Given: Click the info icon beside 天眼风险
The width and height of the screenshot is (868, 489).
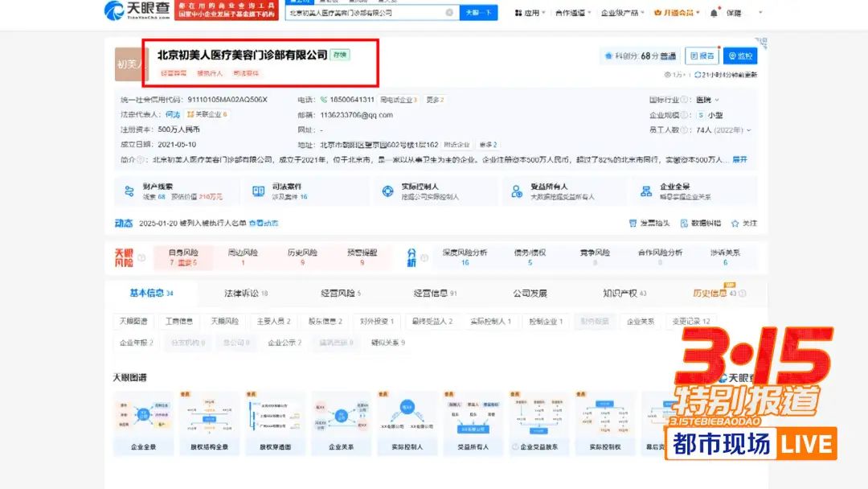Looking at the screenshot, I should click(x=141, y=257).
